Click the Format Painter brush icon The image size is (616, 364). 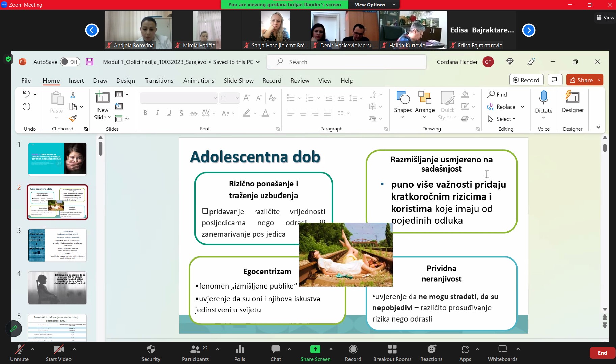(73, 118)
